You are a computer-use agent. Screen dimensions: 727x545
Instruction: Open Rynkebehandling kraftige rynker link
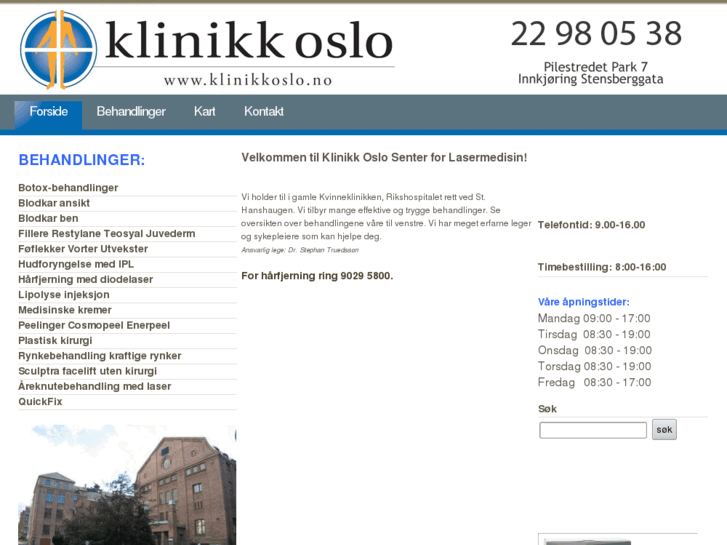coord(100,356)
